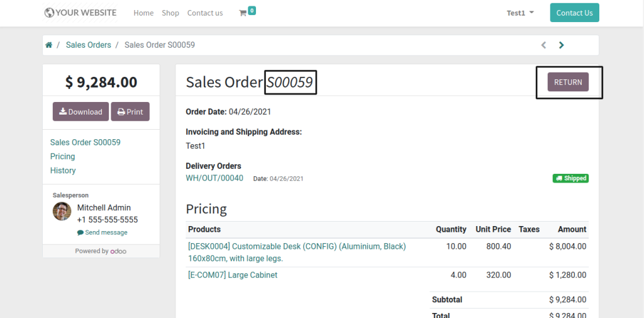This screenshot has width=644, height=318.
Task: Open Large Cabinet product link
Action: click(x=233, y=275)
